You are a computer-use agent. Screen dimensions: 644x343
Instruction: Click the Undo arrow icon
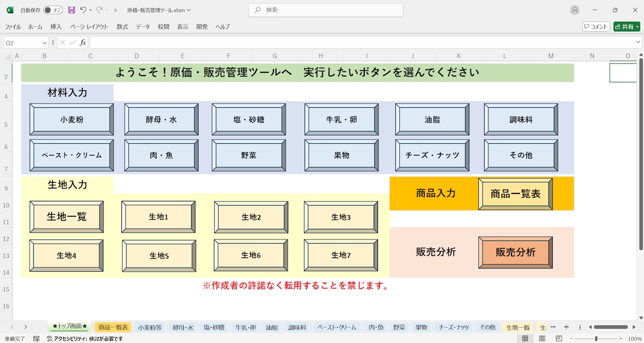point(83,10)
